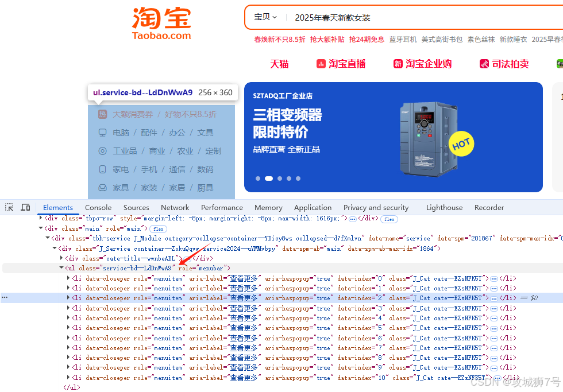Click the Taobao logo
Screen dimensions: 563x392
point(161,24)
